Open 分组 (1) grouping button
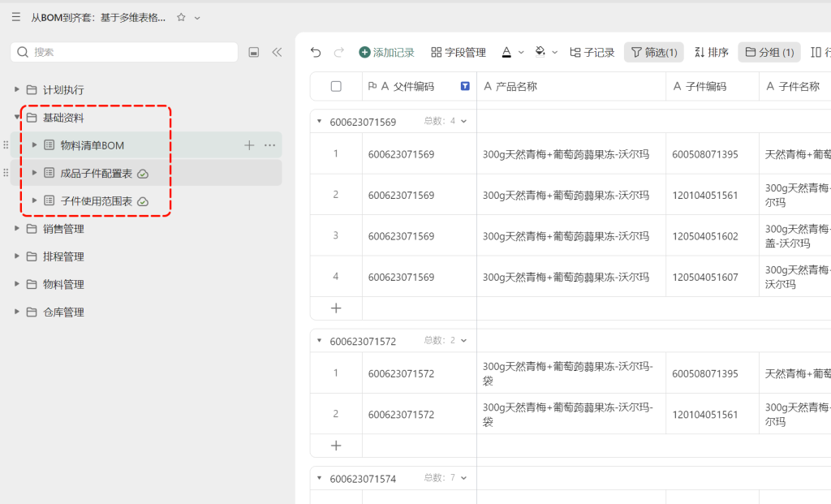The image size is (831, 504). coord(769,52)
